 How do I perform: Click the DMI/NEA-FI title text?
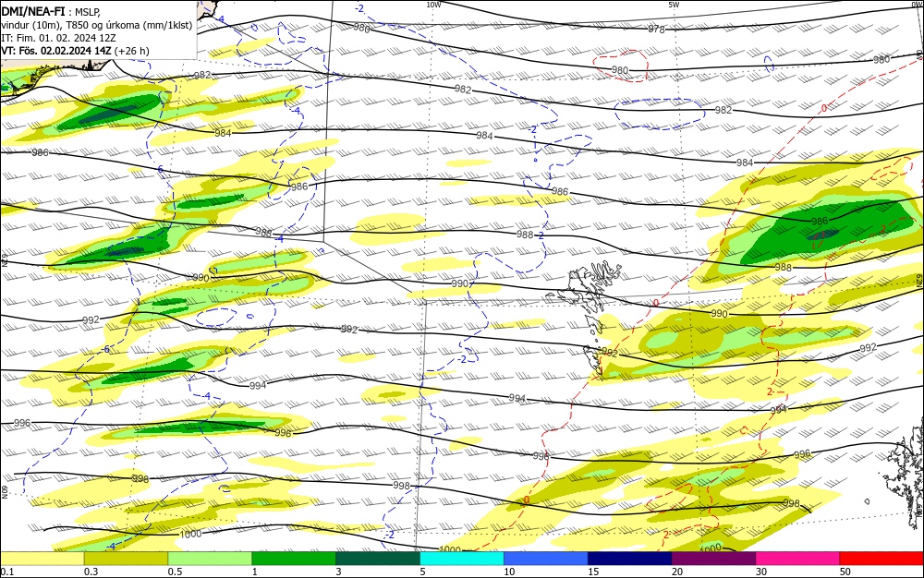coord(33,10)
